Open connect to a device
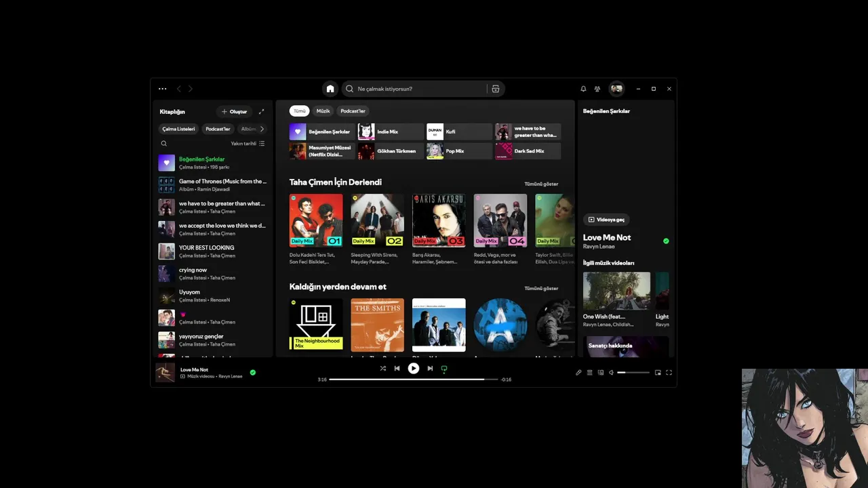The height and width of the screenshot is (488, 868). pyautogui.click(x=600, y=372)
